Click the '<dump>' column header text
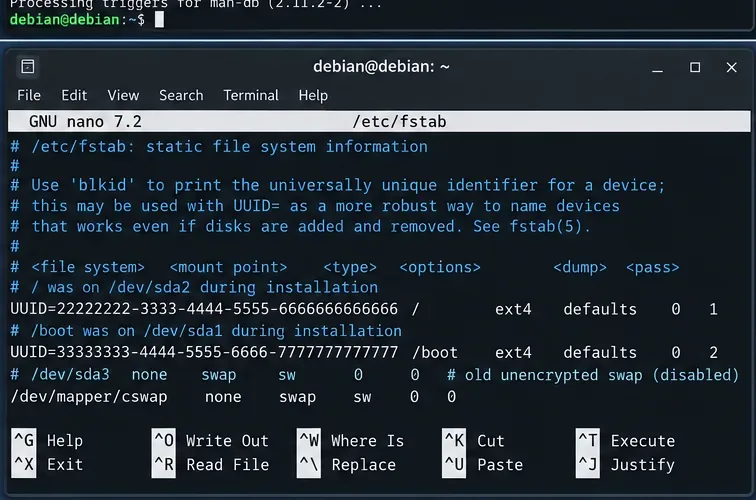This screenshot has height=500, width=756. (580, 267)
